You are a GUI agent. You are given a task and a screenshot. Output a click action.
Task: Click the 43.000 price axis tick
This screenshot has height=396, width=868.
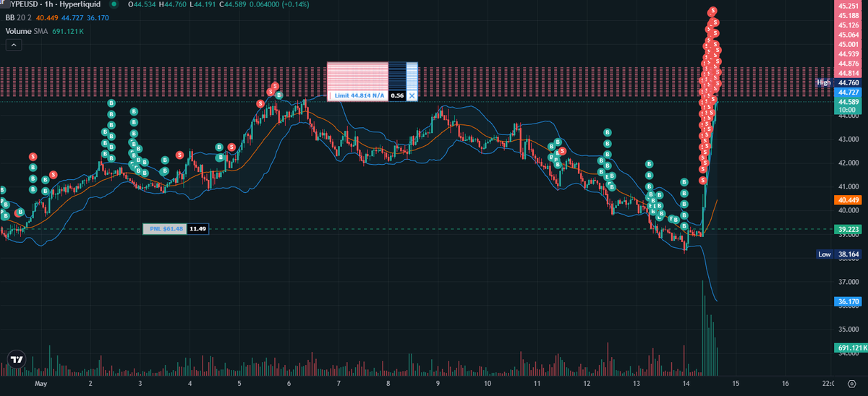(x=848, y=139)
